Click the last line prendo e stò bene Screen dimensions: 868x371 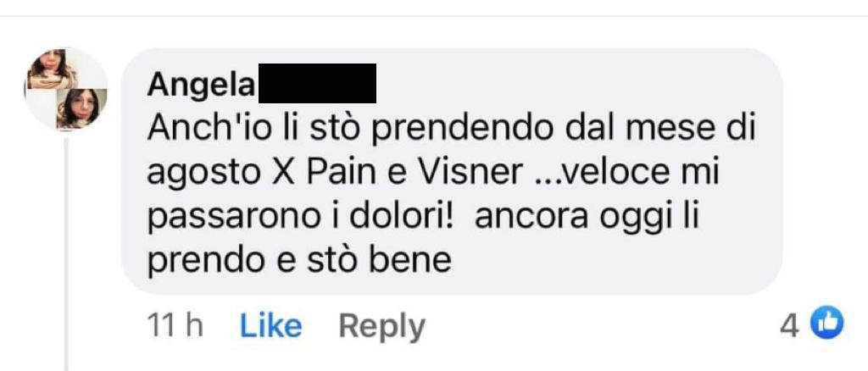point(299,260)
